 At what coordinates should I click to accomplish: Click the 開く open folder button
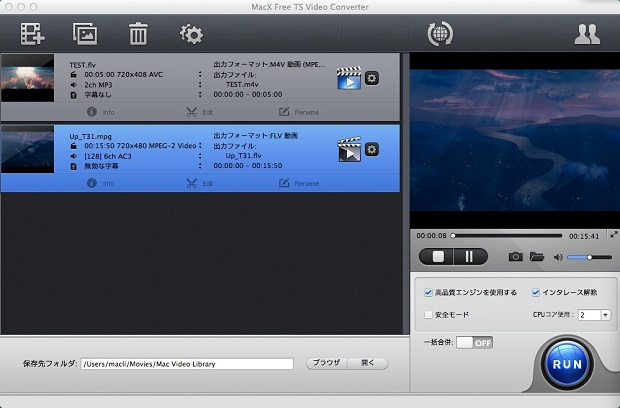click(x=368, y=363)
